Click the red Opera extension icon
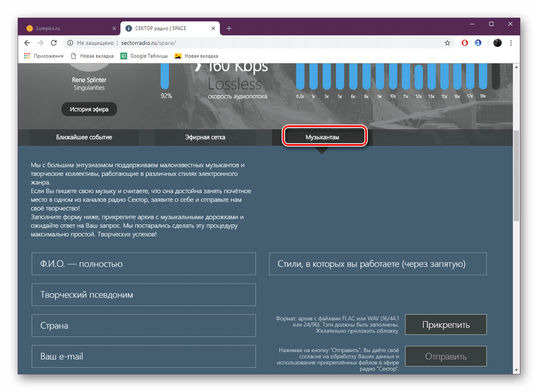Viewport: 538px width, 392px height. click(465, 43)
